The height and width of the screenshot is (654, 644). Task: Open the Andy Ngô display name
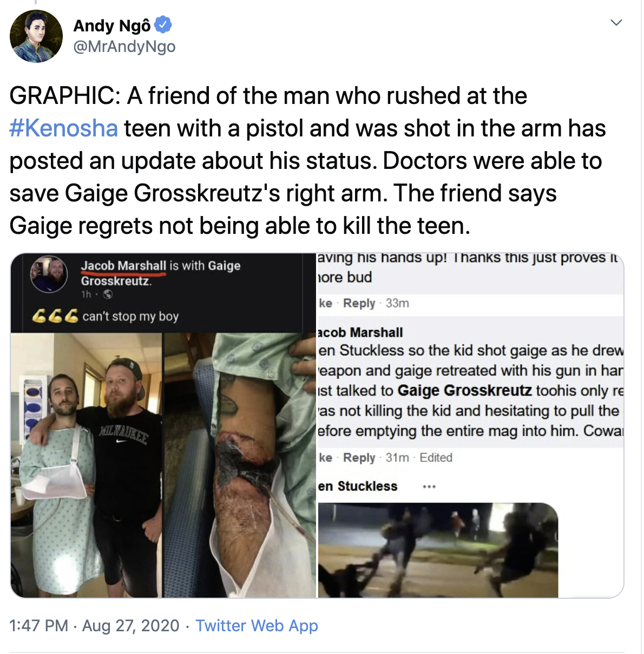pos(112,25)
